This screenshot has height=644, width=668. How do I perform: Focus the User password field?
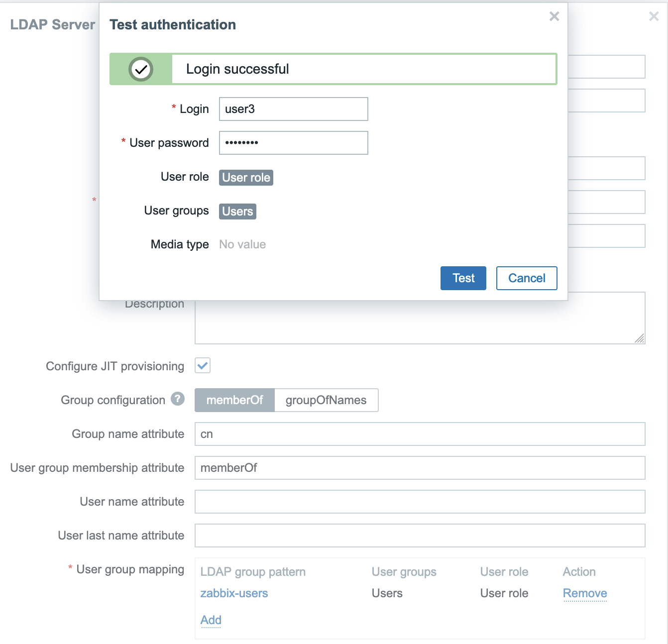click(x=293, y=143)
